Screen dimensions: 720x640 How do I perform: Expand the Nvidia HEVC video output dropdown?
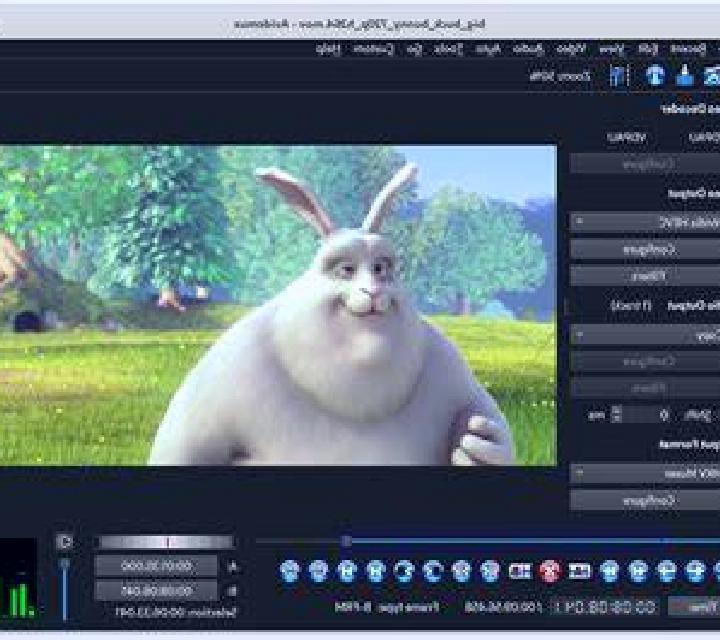pos(645,222)
